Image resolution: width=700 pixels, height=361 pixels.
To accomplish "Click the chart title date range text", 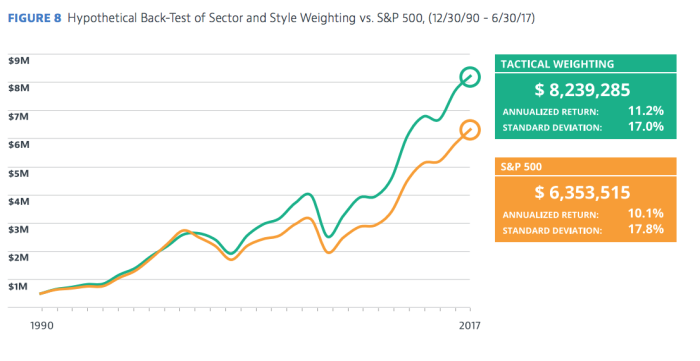I will (x=481, y=18).
